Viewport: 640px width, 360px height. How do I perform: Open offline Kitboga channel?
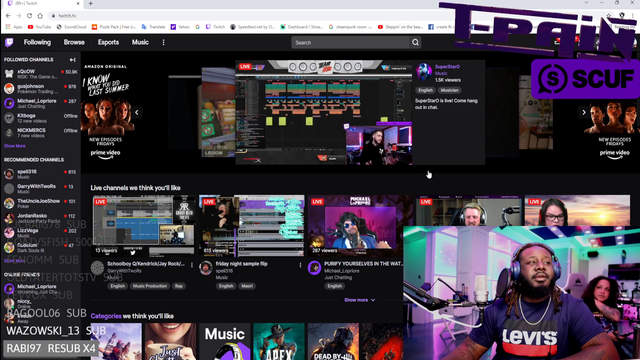pyautogui.click(x=40, y=118)
